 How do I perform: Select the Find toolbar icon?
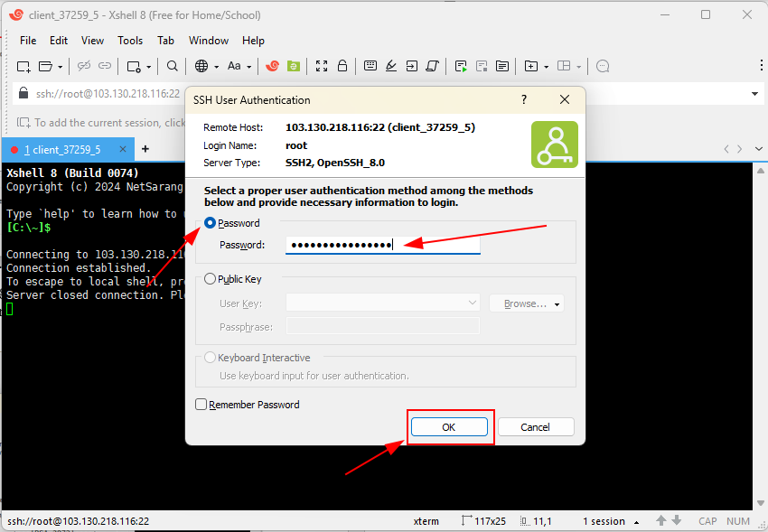[x=171, y=66]
